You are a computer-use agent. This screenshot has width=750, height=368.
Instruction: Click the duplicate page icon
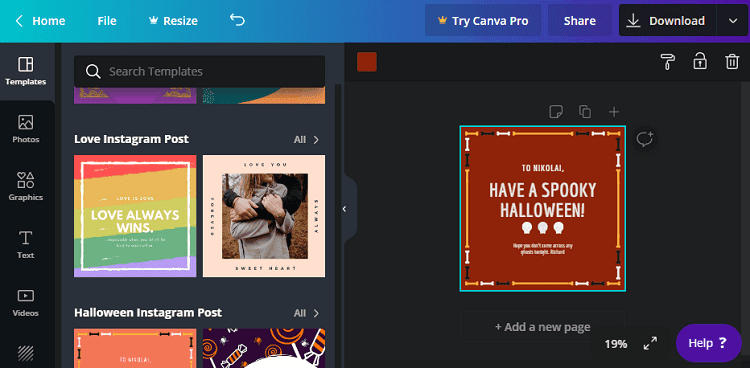tap(585, 112)
